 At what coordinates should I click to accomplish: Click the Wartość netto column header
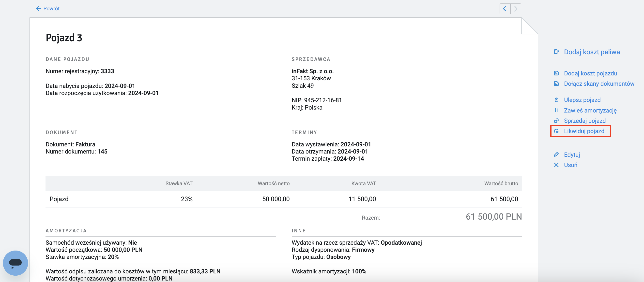pyautogui.click(x=274, y=184)
